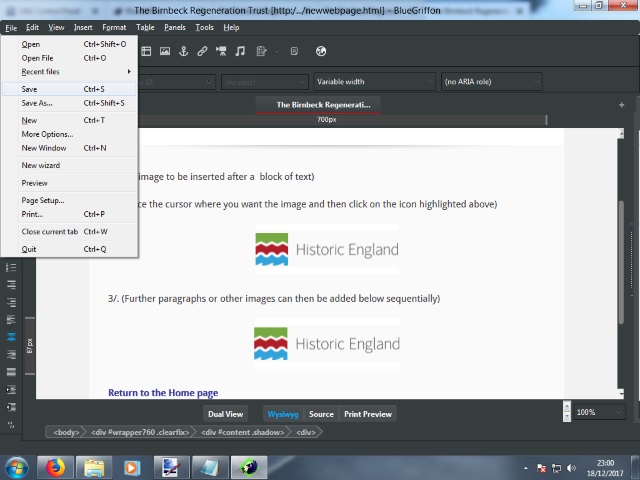Open a new tab with plus icon
640x480 pixels.
(622, 104)
